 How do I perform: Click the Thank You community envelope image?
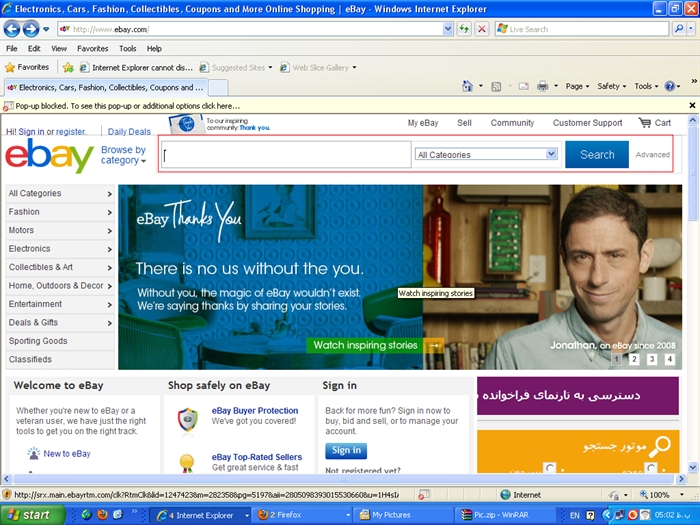pyautogui.click(x=187, y=124)
